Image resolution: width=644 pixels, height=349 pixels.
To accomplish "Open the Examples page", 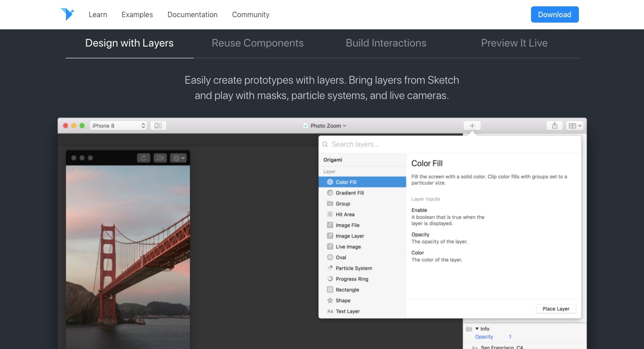I will coord(137,14).
